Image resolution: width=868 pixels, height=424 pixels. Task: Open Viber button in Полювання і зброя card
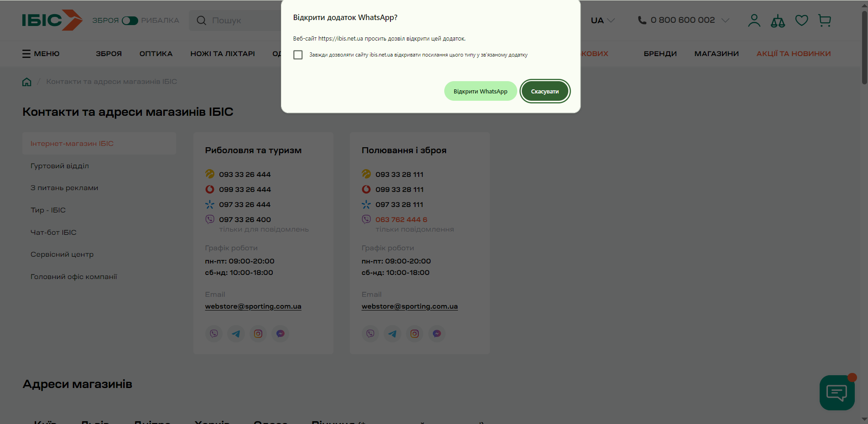pos(370,334)
